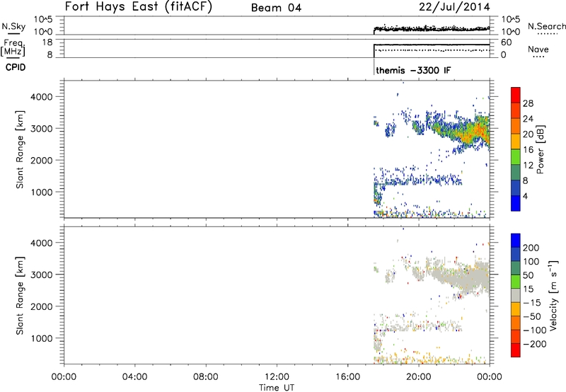Click the "08:00" time axis tick label

click(x=205, y=377)
